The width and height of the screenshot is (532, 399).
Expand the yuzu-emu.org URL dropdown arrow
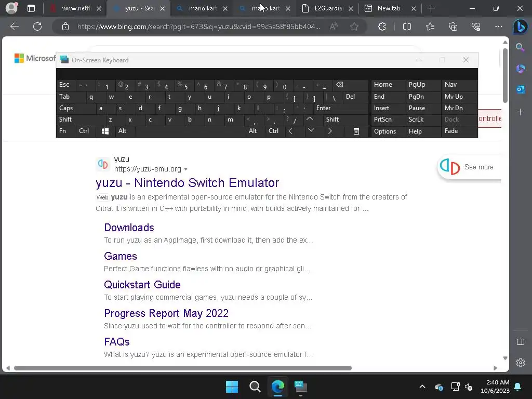(185, 169)
